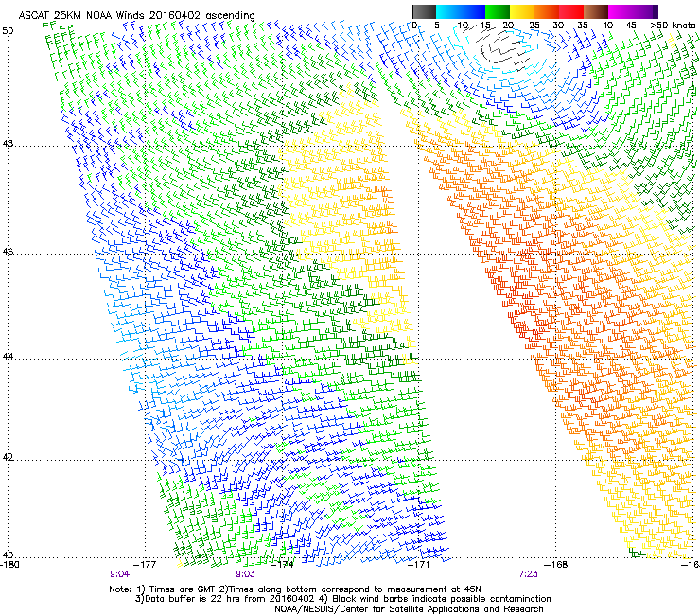Viewport: 700px width, 615px height.
Task: Click the purple time stamp 9:04
Action: click(119, 574)
